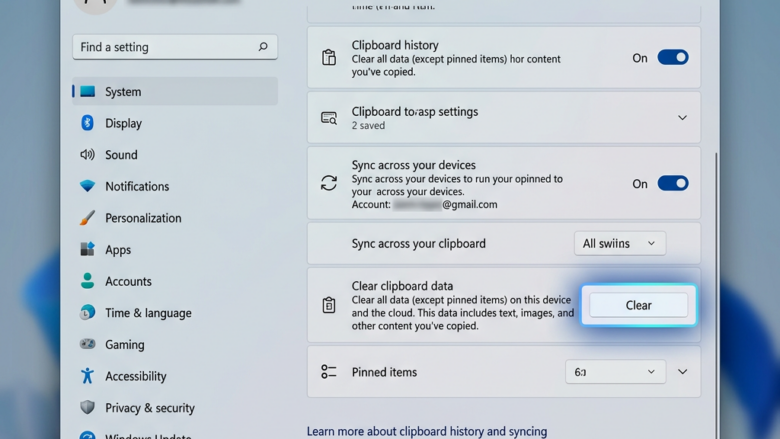Click the speaker icon beside Sound

[87, 155]
